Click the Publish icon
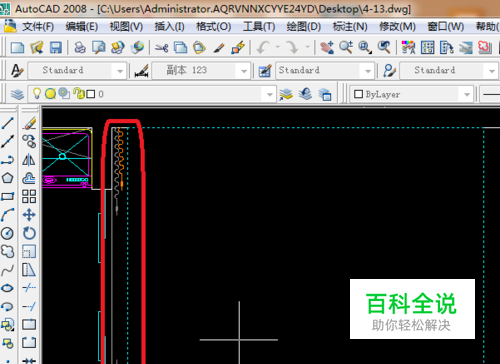Screen dimensions: 500x364 tap(118, 48)
